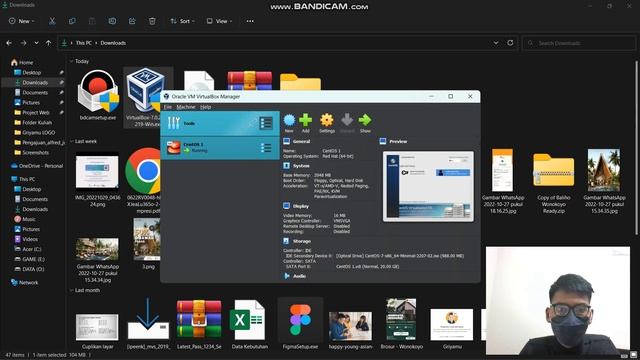Select Screenshots folder in sidebar

tap(35, 152)
